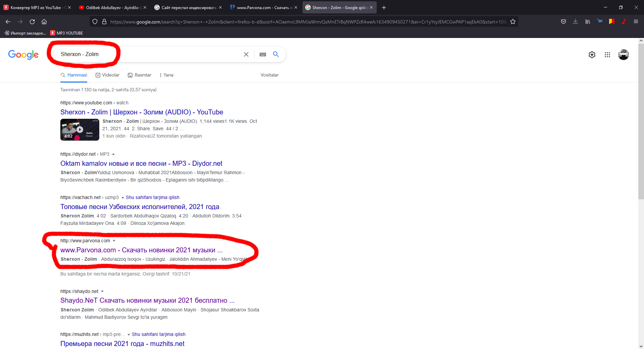Click the blue extension icon beside library
This screenshot has width=644, height=349.
pyautogui.click(x=600, y=22)
